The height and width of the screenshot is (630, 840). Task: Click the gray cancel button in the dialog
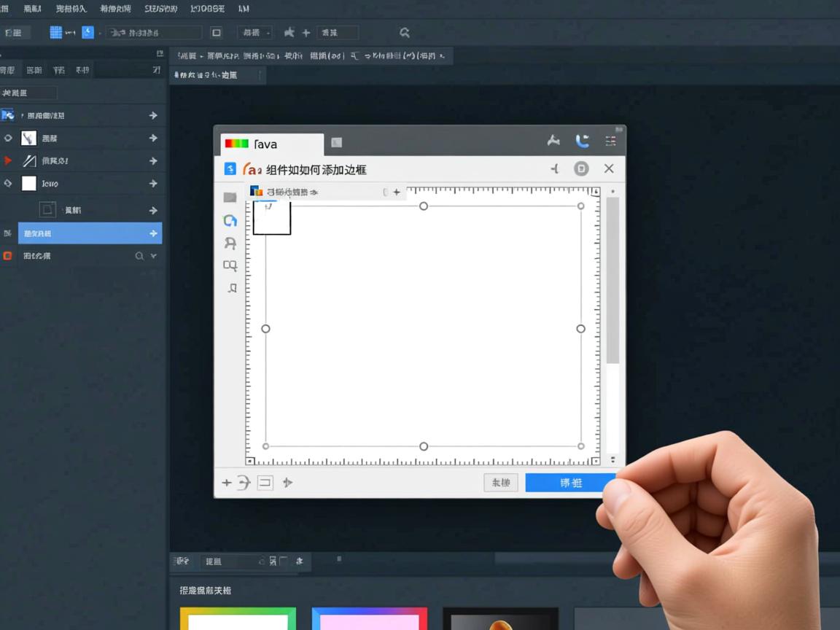click(x=501, y=482)
